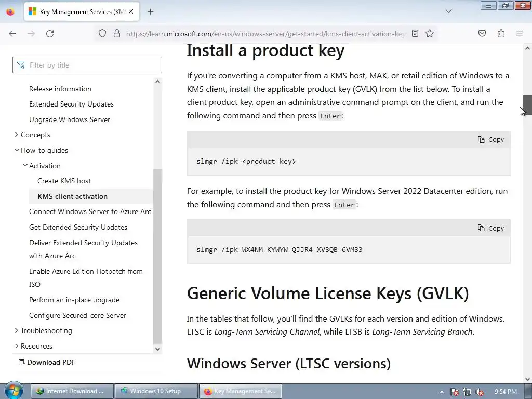Open network tray icon
The width and height of the screenshot is (532, 399).
pyautogui.click(x=467, y=392)
